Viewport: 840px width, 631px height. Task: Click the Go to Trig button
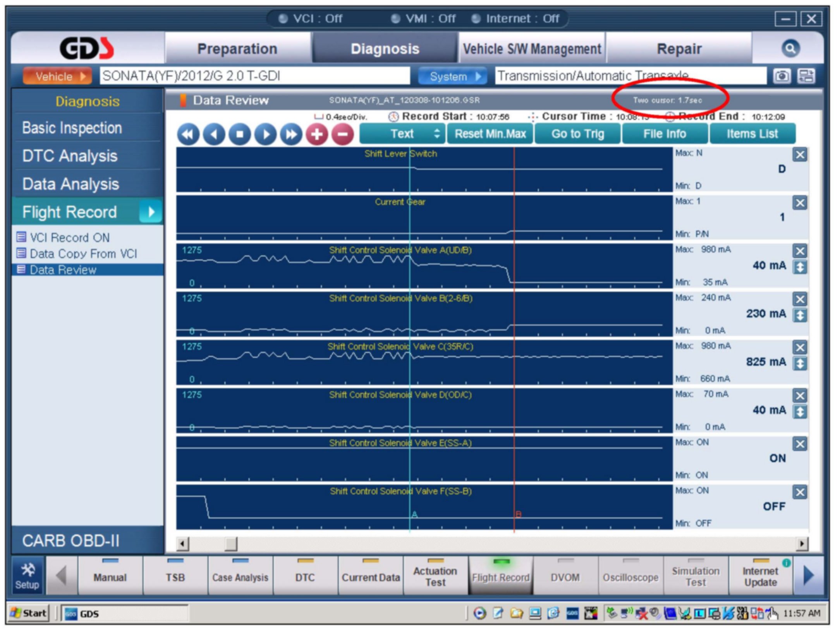click(577, 134)
